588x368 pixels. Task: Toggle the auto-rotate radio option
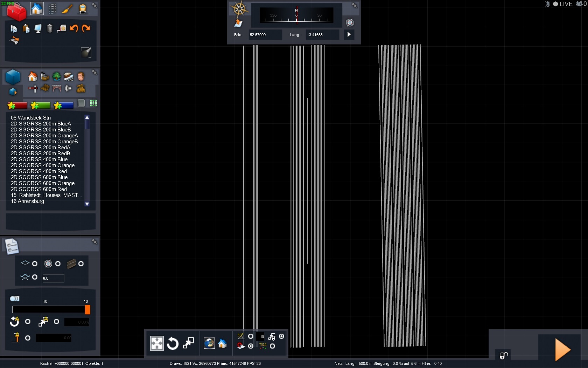28,321
